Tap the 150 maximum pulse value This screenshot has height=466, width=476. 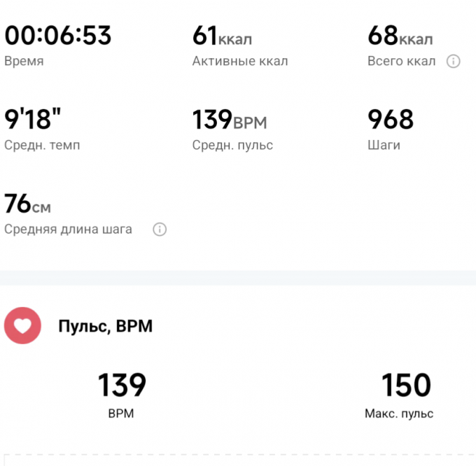(406, 386)
